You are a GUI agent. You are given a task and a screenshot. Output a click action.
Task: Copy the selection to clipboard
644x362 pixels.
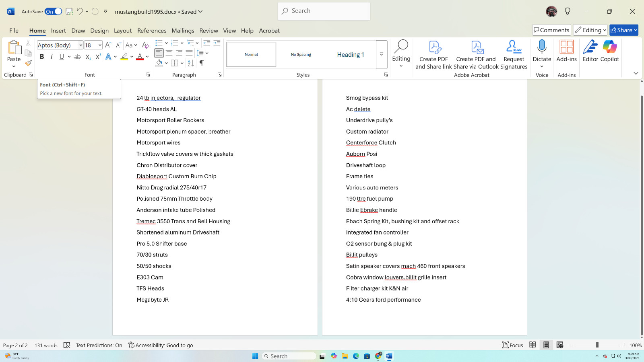pyautogui.click(x=28, y=53)
